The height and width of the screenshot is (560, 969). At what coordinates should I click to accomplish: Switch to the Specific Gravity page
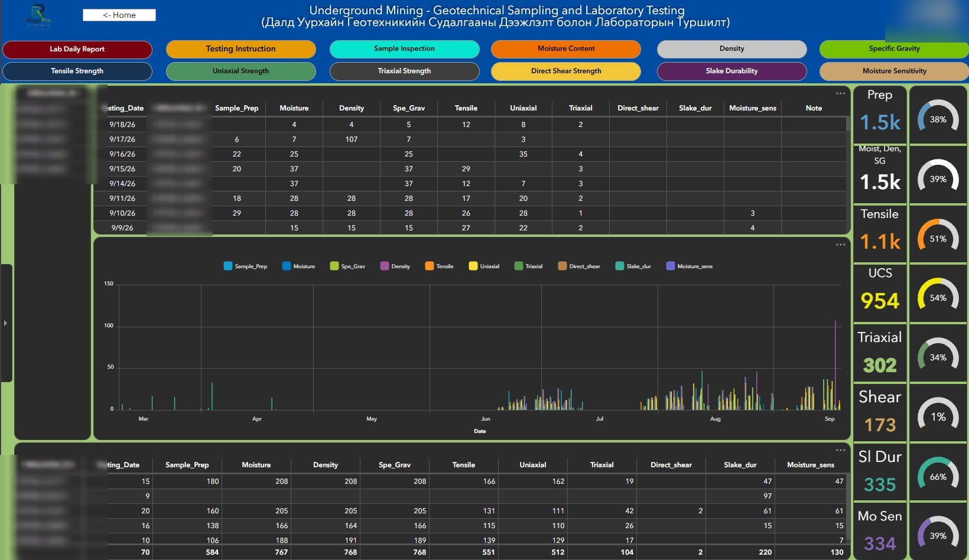coord(894,49)
